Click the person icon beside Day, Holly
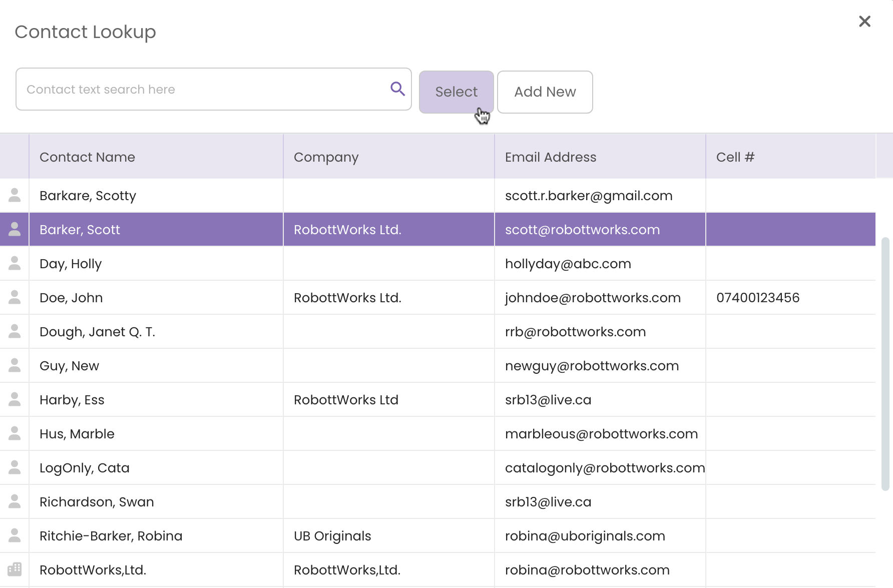 pos(15,263)
